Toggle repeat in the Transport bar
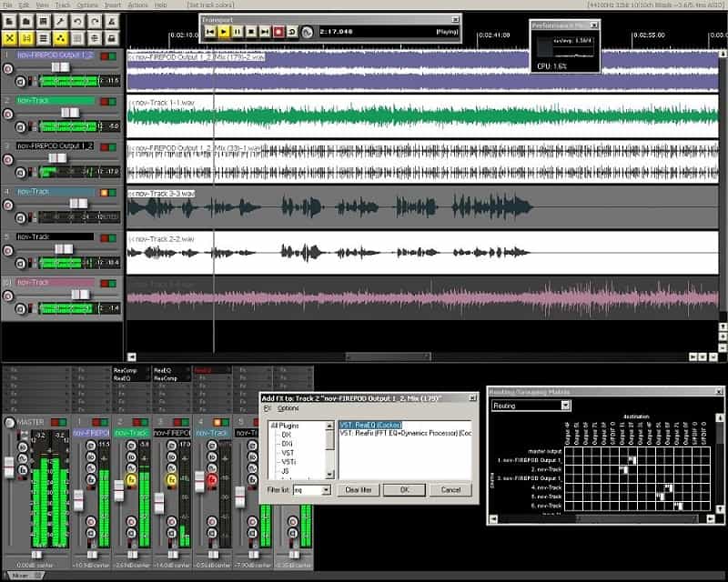The image size is (728, 582). (292, 32)
